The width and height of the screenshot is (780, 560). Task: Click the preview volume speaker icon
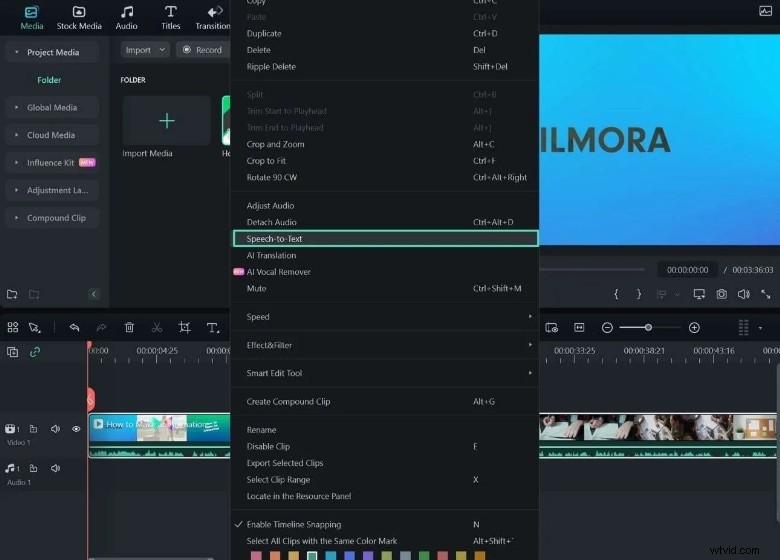[743, 294]
